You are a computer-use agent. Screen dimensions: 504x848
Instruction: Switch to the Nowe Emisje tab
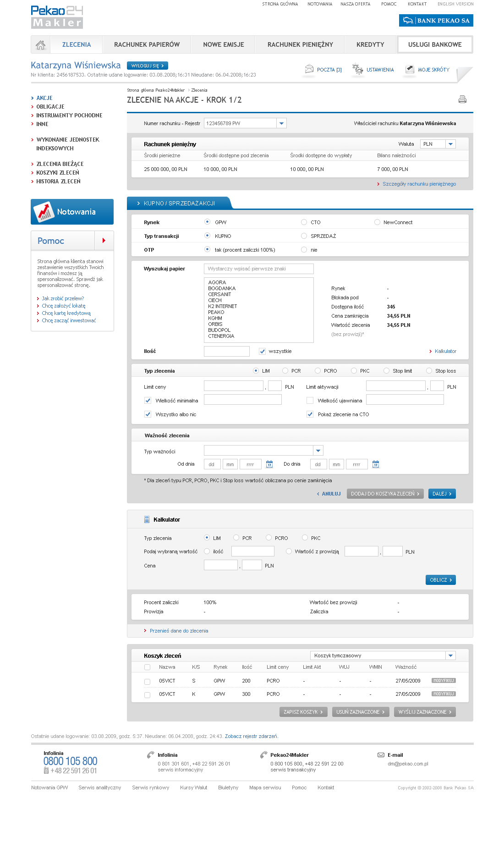coord(223,44)
